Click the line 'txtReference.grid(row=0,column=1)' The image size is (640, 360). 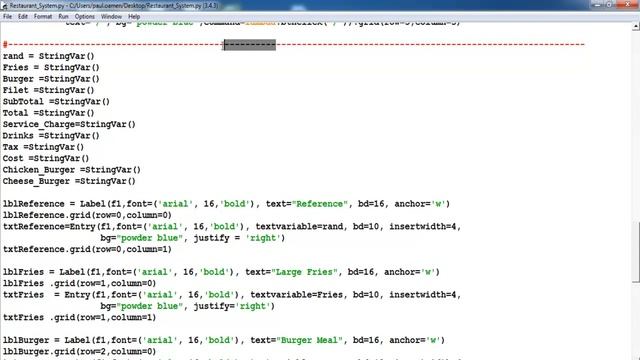tap(87, 250)
